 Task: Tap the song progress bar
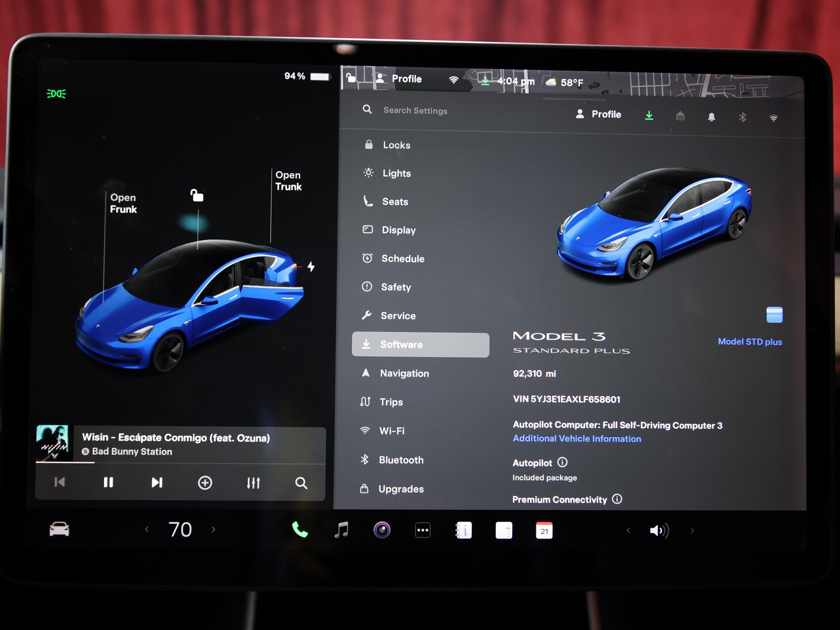pyautogui.click(x=180, y=463)
